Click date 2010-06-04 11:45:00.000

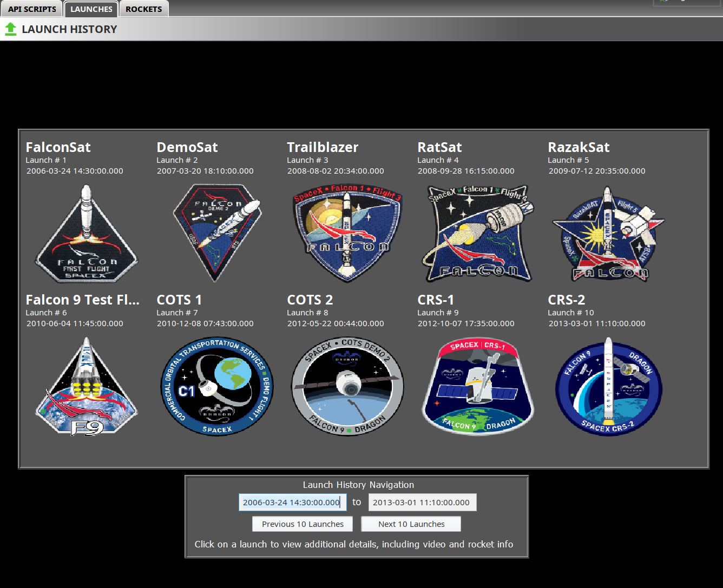click(75, 323)
